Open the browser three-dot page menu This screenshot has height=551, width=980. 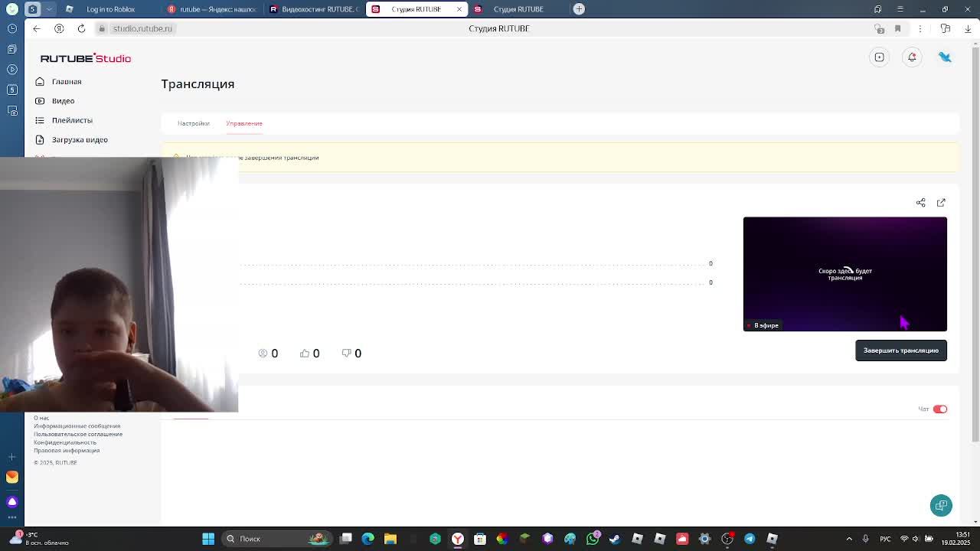coord(920,28)
